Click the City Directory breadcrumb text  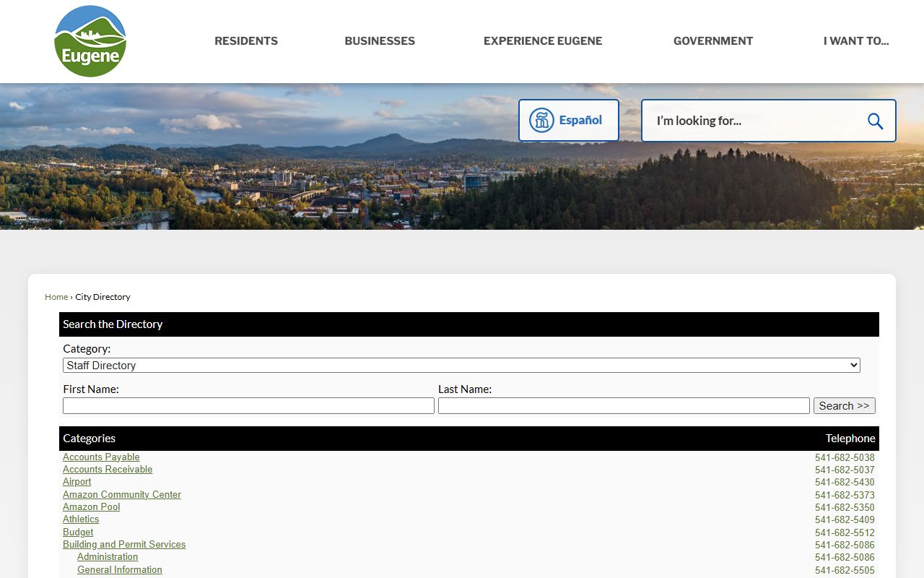[x=103, y=297]
